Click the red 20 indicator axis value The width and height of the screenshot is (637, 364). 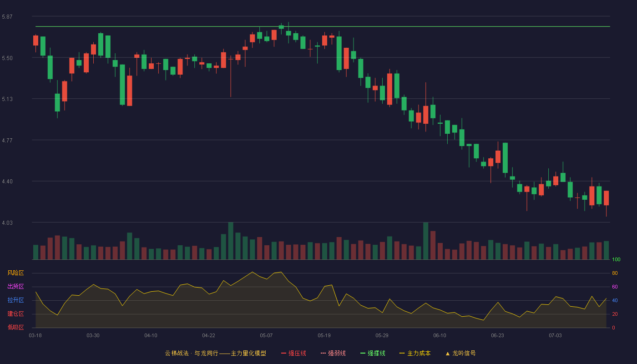615,314
